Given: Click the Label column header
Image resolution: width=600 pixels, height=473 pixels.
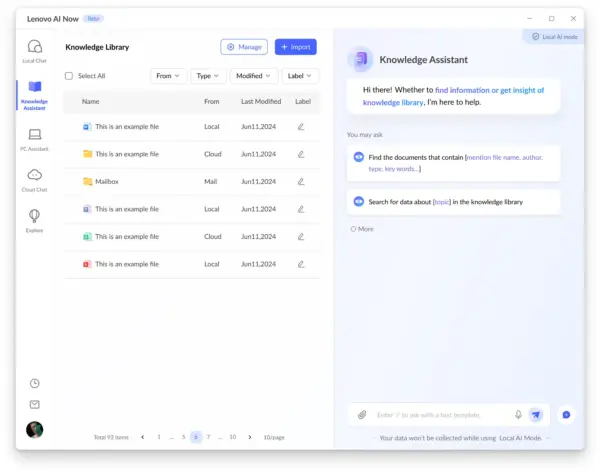Looking at the screenshot, I should point(303,101).
